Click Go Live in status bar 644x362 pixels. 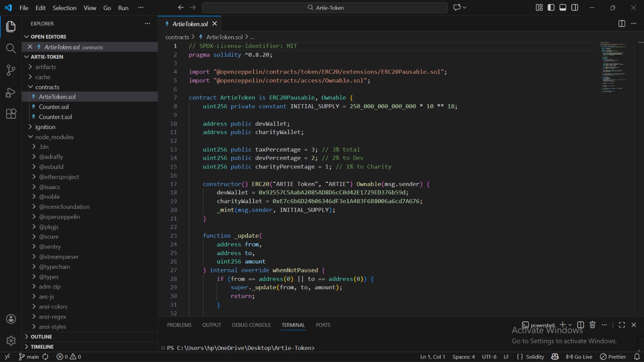579,357
